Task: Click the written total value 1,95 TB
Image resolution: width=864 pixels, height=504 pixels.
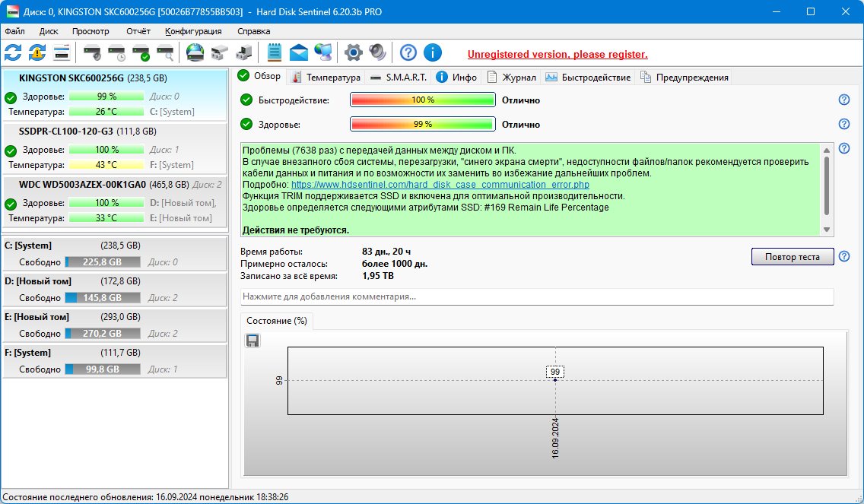Action: point(378,275)
